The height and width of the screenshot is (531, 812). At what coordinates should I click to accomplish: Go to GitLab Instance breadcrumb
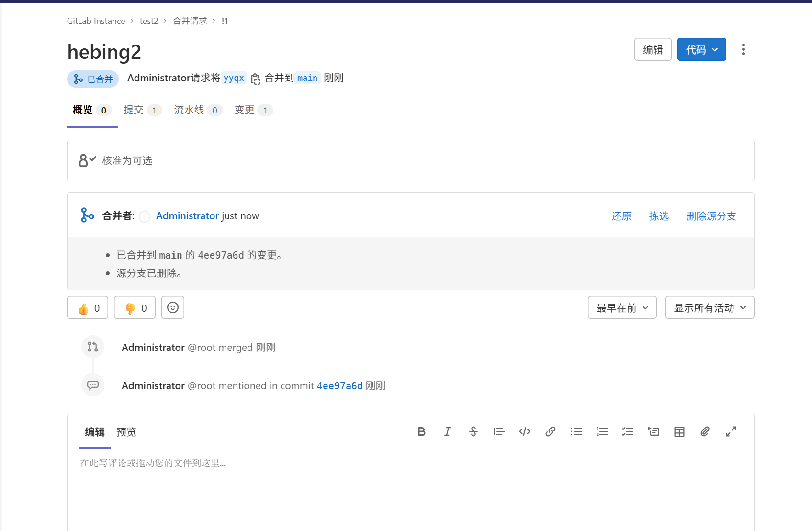96,21
